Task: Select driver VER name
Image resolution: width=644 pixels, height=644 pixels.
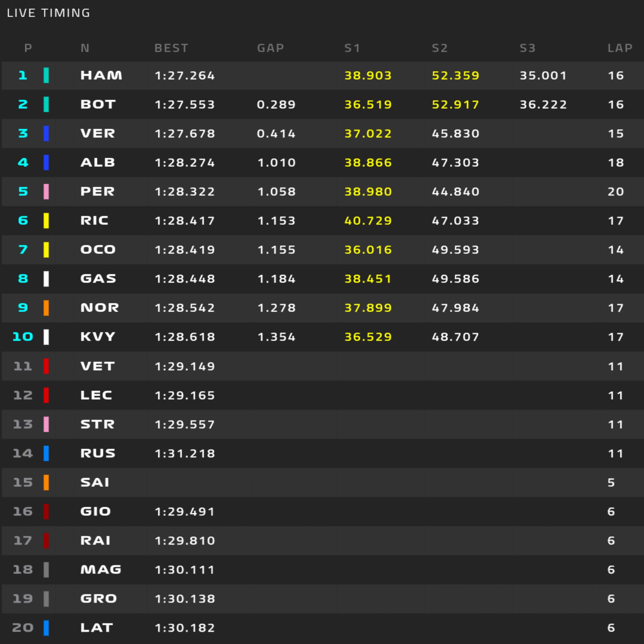Action: [98, 133]
